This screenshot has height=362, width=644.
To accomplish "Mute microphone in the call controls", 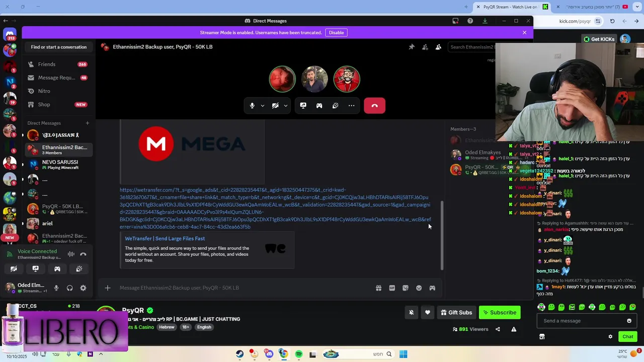I will tap(252, 106).
